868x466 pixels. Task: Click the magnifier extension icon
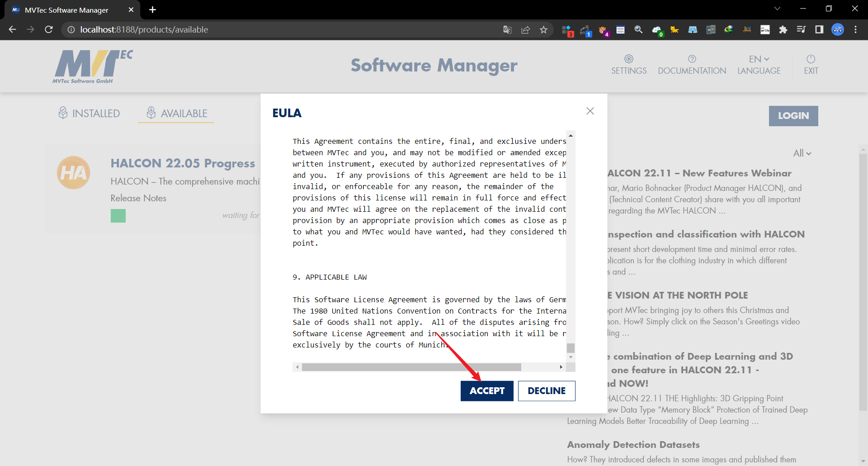point(638,29)
